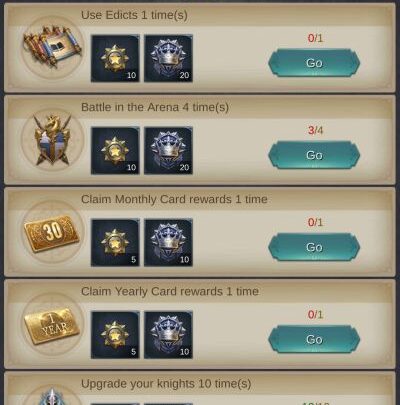The width and height of the screenshot is (400, 405).
Task: Click Go for Claim Yearly Card rewards
Action: [314, 339]
